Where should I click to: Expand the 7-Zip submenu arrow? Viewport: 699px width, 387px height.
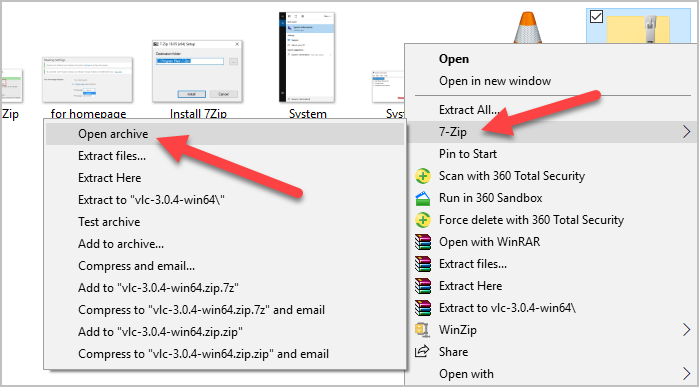(x=686, y=132)
